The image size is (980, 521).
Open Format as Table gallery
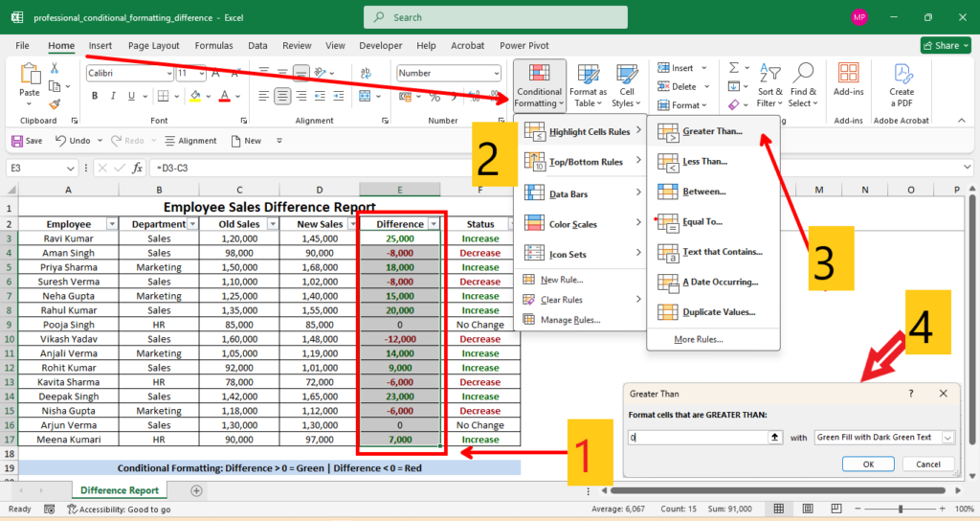588,85
